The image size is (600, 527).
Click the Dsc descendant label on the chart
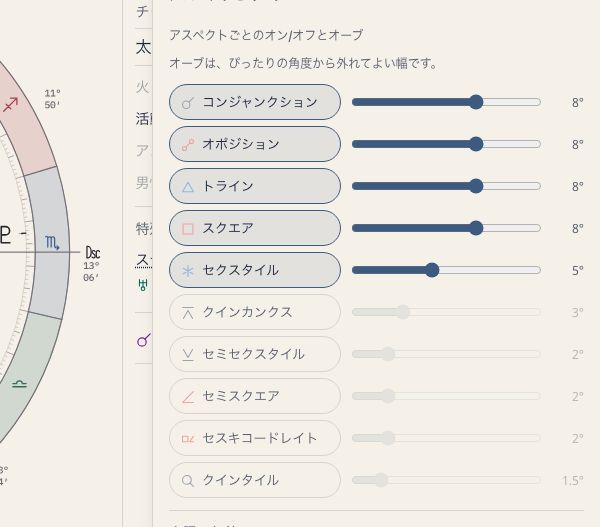click(x=93, y=253)
